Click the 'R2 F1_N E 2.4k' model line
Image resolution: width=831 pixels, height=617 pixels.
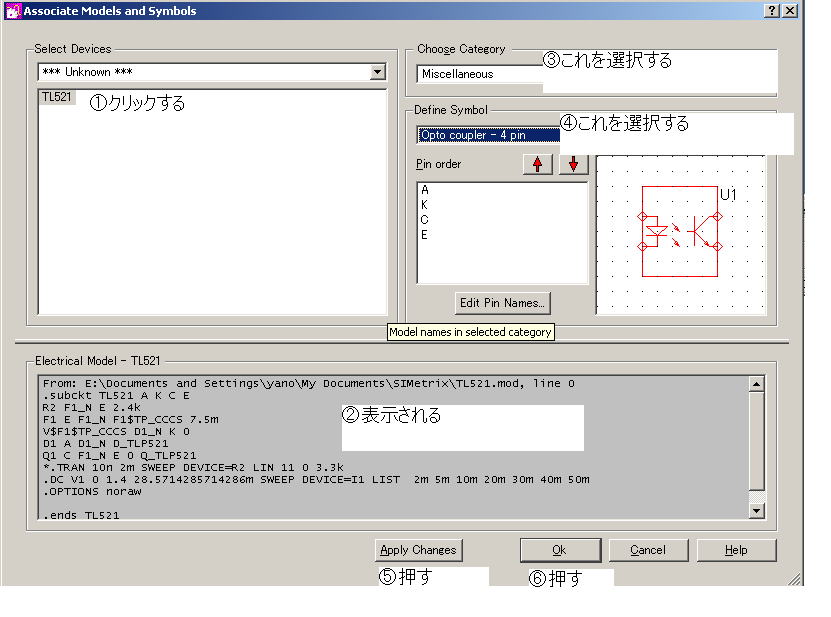click(91, 408)
